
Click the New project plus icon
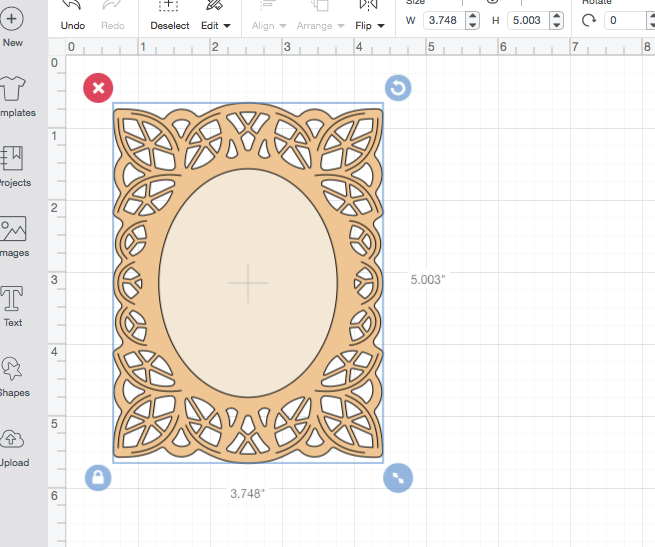[12, 19]
